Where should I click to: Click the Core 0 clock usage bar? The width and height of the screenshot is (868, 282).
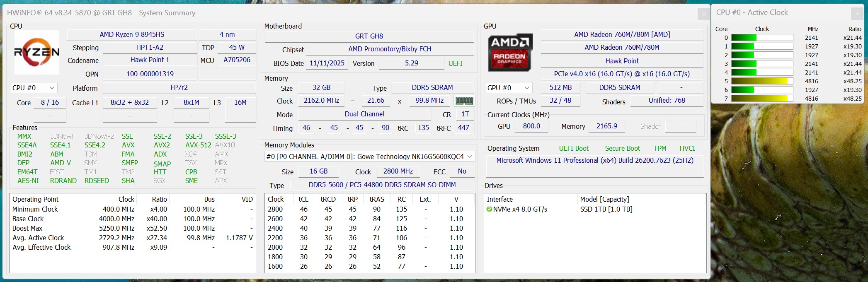point(762,38)
